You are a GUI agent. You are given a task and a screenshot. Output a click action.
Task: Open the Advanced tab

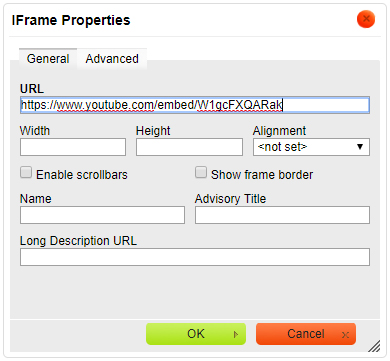pyautogui.click(x=112, y=59)
